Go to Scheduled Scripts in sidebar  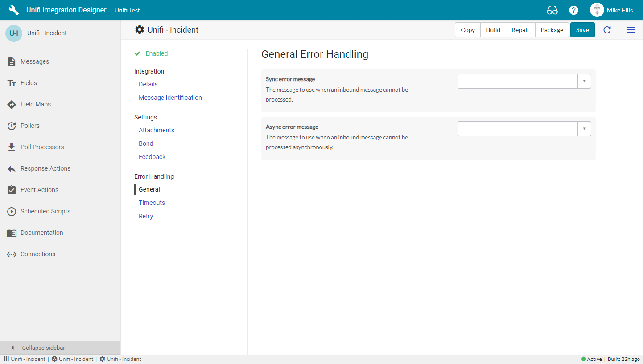point(45,211)
